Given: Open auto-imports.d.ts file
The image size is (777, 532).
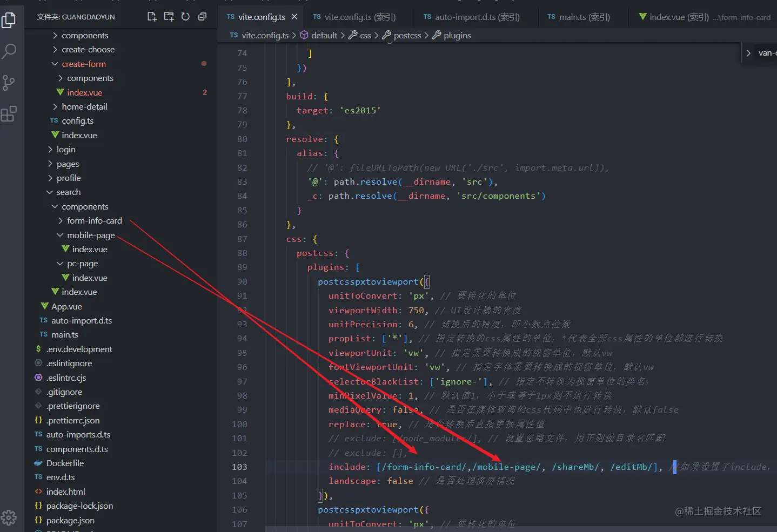Looking at the screenshot, I should [78, 435].
